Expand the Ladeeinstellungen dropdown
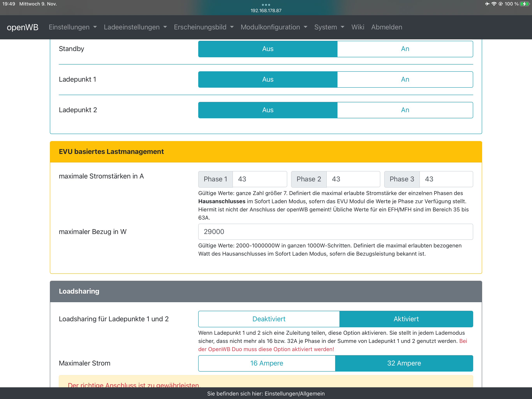The image size is (532, 399). pos(135,27)
